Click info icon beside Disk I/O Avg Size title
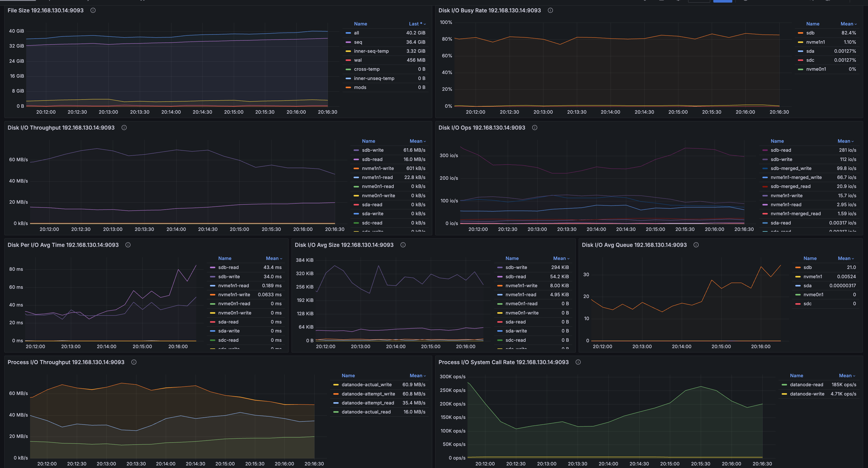Viewport: 868px width, 468px height. point(403,245)
